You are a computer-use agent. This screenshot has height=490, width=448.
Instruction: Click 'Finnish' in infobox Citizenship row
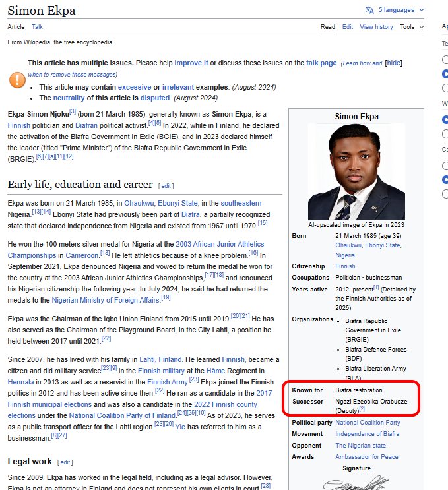point(345,266)
